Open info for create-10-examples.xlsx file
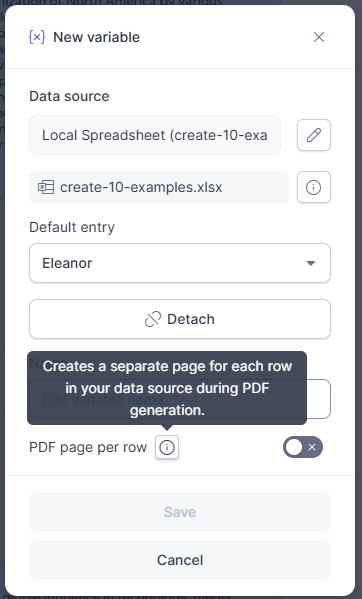362x599 pixels. [x=314, y=187]
